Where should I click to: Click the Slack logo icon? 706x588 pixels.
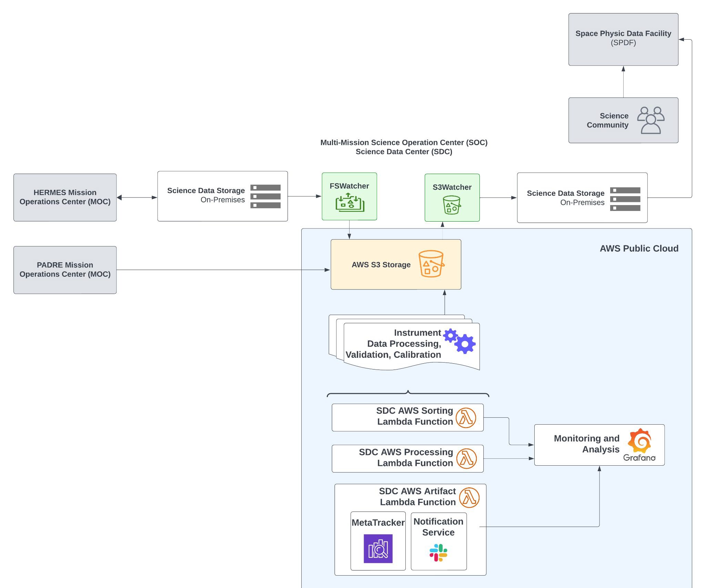coord(438,553)
